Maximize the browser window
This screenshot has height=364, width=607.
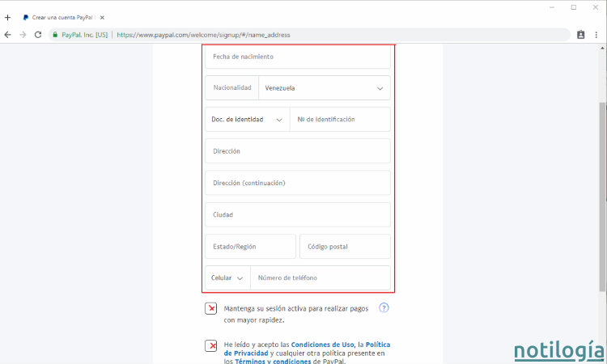coord(574,7)
